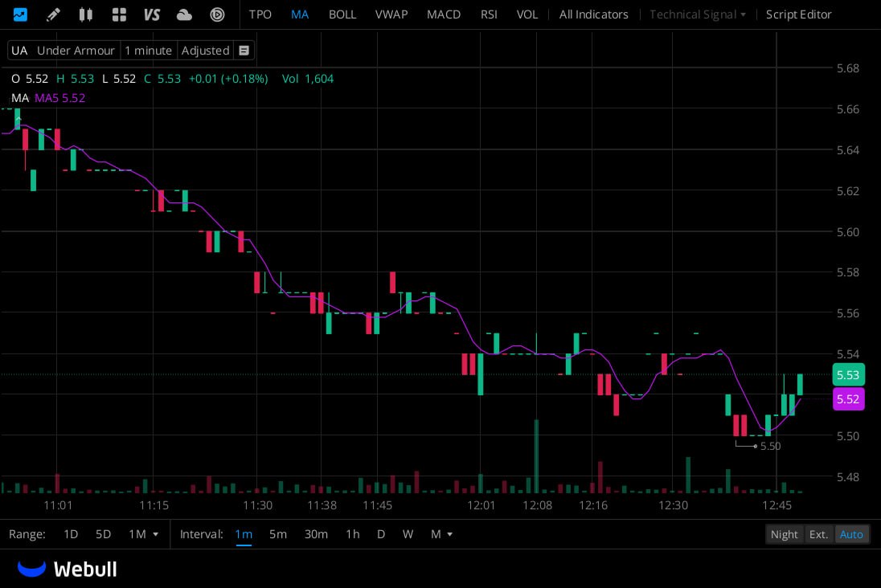Click the 5.60 price axis label

click(x=848, y=232)
